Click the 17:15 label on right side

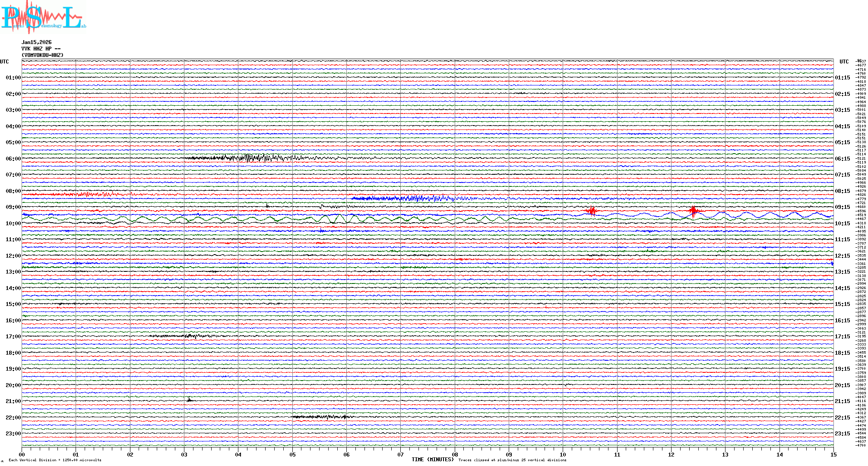(842, 337)
